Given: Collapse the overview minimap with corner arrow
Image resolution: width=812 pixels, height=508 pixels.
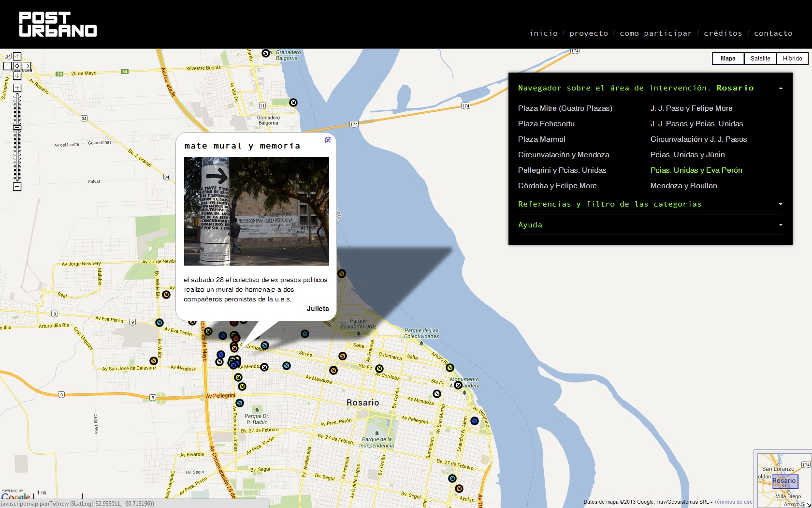Looking at the screenshot, I should pos(809,504).
